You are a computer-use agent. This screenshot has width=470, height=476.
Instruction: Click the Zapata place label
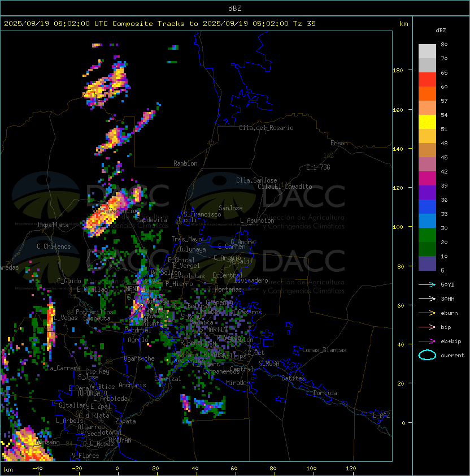pos(125,421)
